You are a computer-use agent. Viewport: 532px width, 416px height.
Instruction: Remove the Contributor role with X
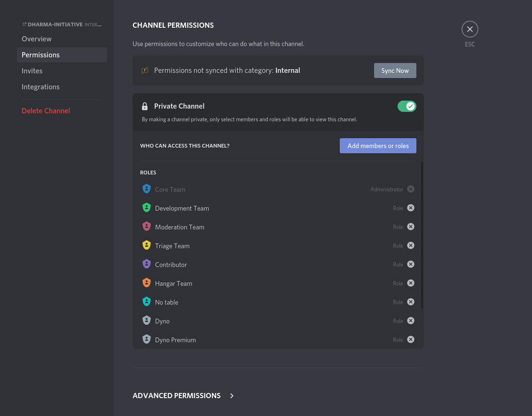point(411,264)
